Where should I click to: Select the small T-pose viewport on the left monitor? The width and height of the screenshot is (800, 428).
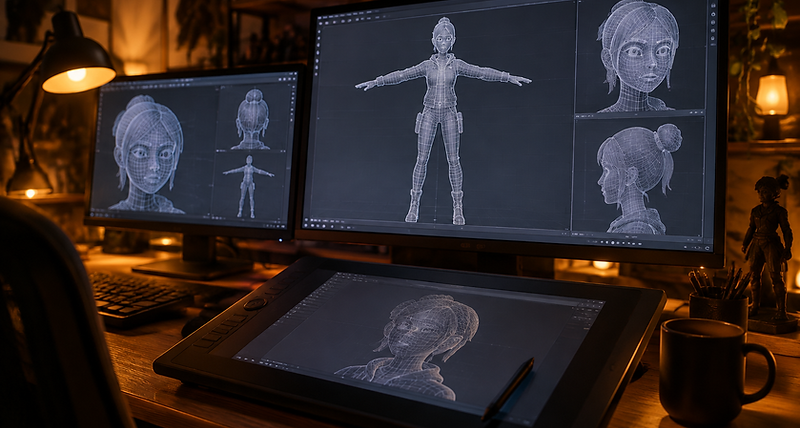pyautogui.click(x=249, y=186)
